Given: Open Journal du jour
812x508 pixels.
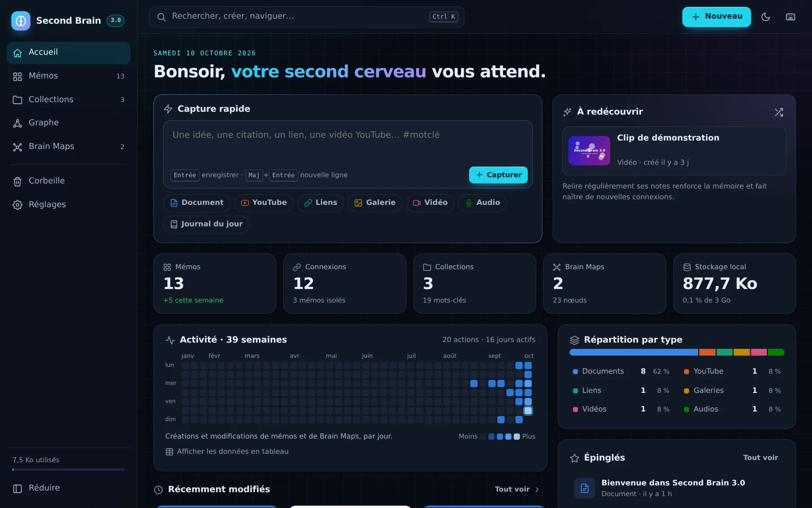Looking at the screenshot, I should pyautogui.click(x=206, y=224).
